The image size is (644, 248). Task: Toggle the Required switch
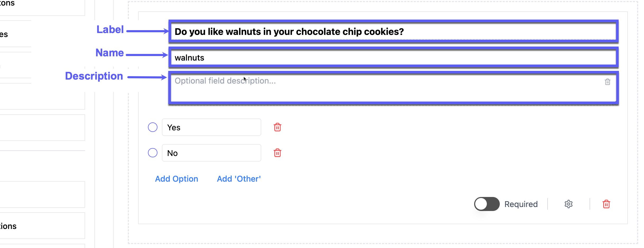pos(487,204)
